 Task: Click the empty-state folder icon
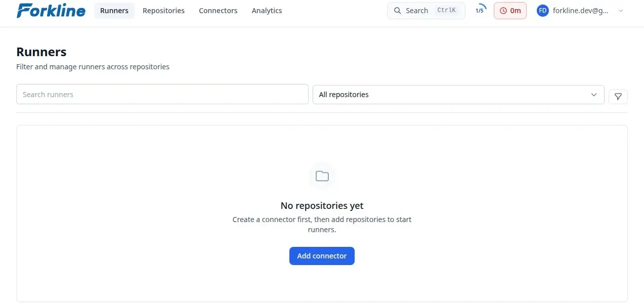(x=322, y=176)
